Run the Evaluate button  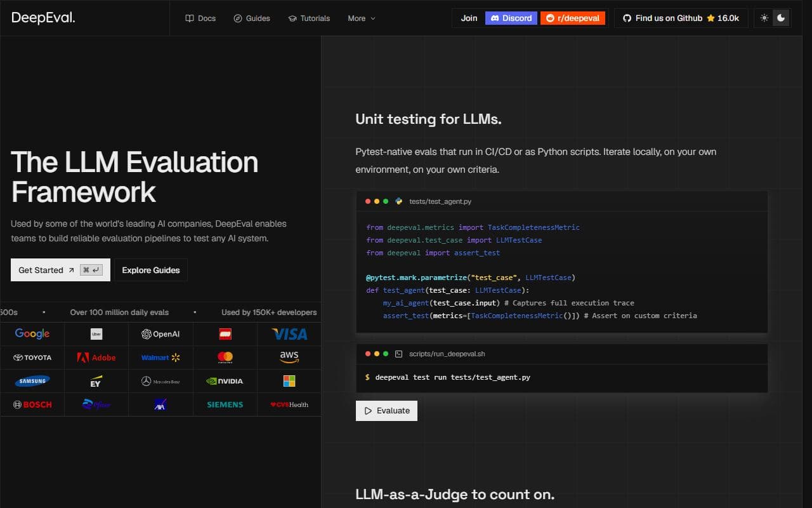coord(386,410)
